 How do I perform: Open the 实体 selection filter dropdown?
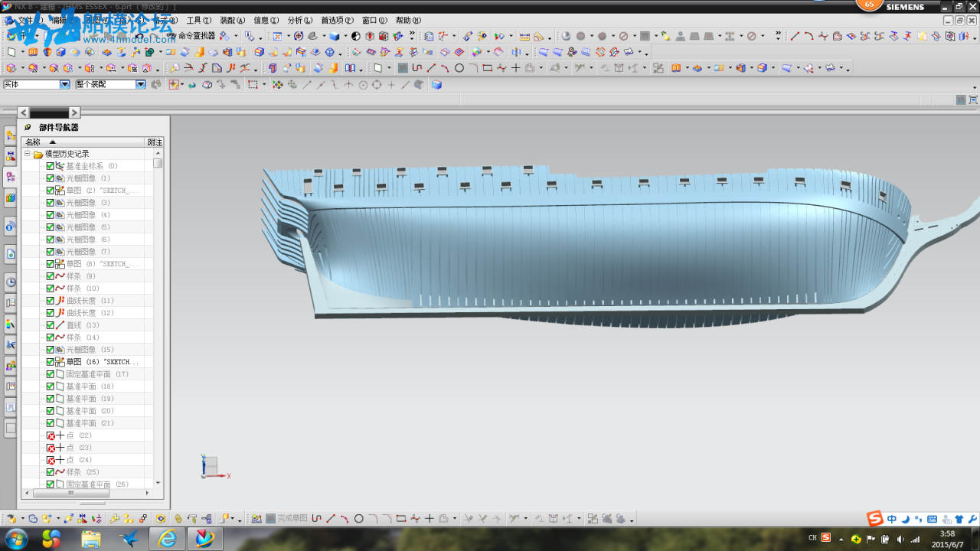[65, 84]
